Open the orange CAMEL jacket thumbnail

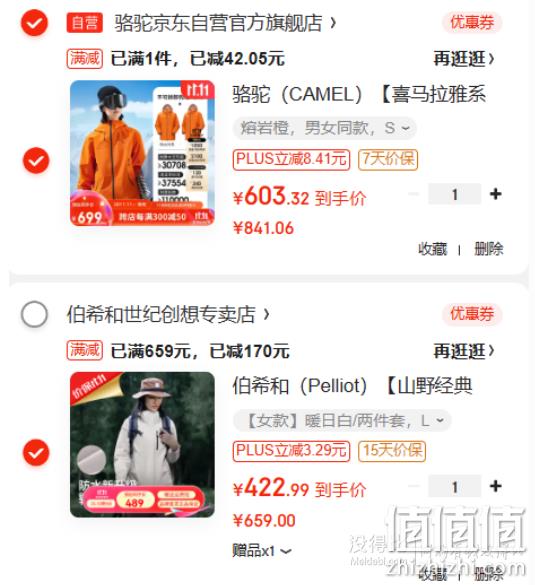point(142,153)
